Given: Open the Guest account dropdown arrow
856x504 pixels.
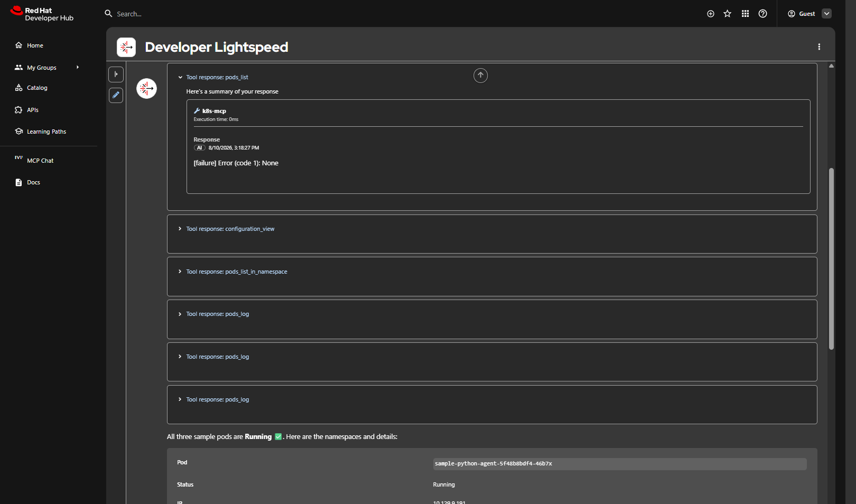Looking at the screenshot, I should point(827,14).
